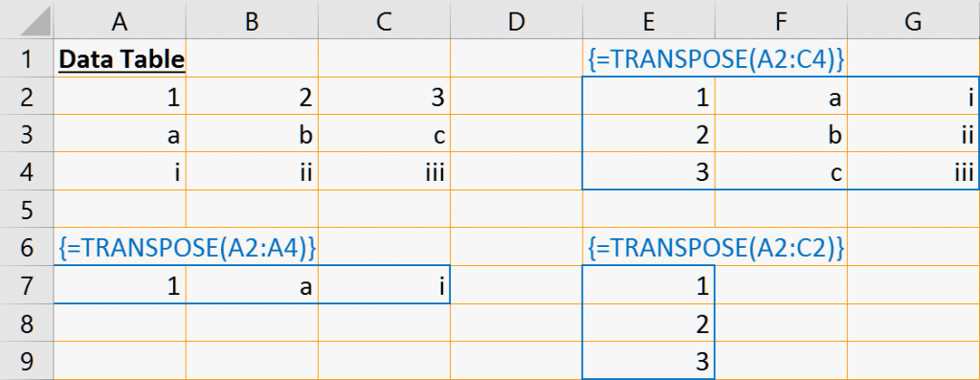Select cell E2 containing 1
This screenshot has width=980, height=380.
click(649, 97)
